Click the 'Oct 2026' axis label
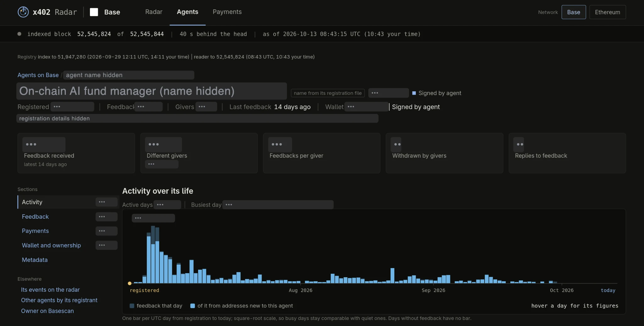This screenshot has width=644, height=326. (562, 290)
